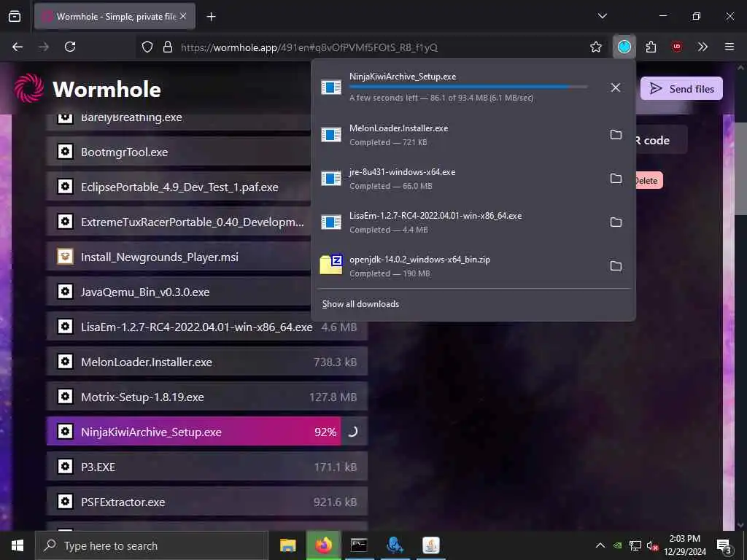This screenshot has width=747, height=560.
Task: Download EclipsePortable_4.9_Dev_Test_1.paf.exe
Action: tap(179, 187)
